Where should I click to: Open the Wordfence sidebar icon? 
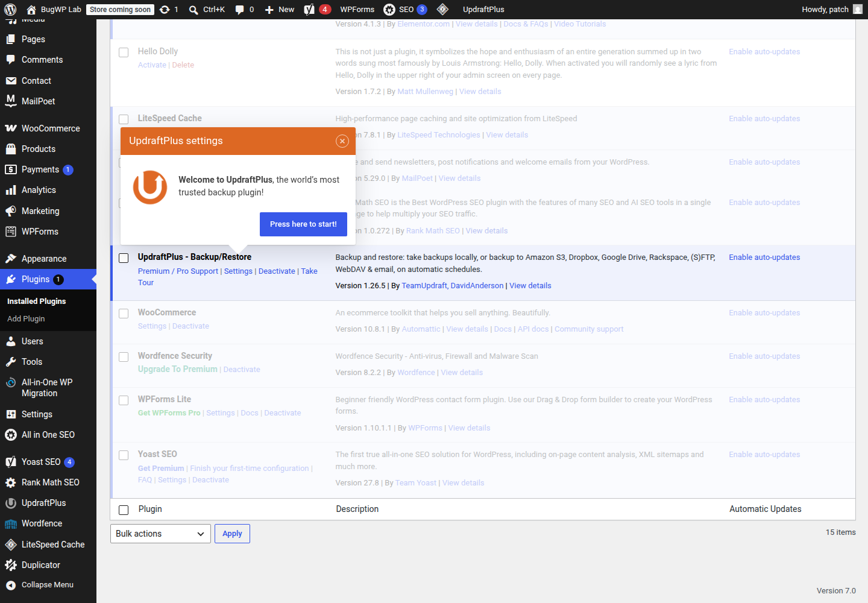(x=11, y=523)
